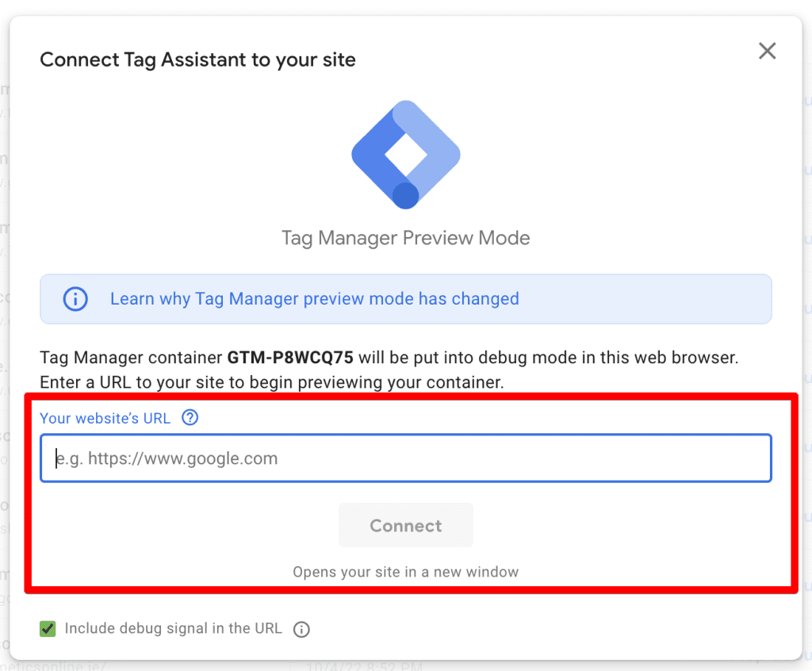Viewport: 812px width, 671px height.
Task: Click the Tag Manager logo above the heading
Action: [405, 155]
